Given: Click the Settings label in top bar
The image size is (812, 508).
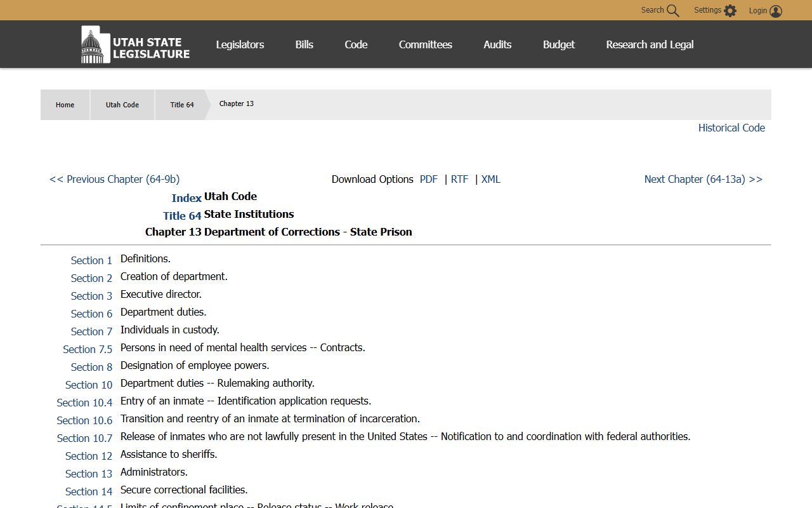Looking at the screenshot, I should 707,10.
